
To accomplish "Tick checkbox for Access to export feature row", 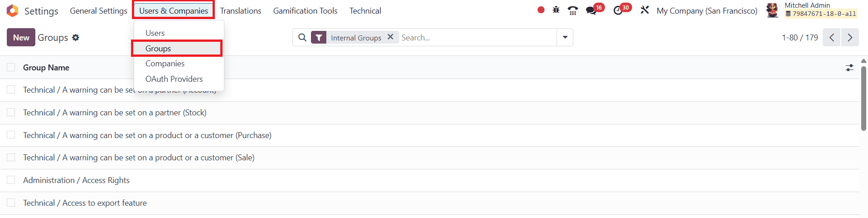I will coord(11,203).
